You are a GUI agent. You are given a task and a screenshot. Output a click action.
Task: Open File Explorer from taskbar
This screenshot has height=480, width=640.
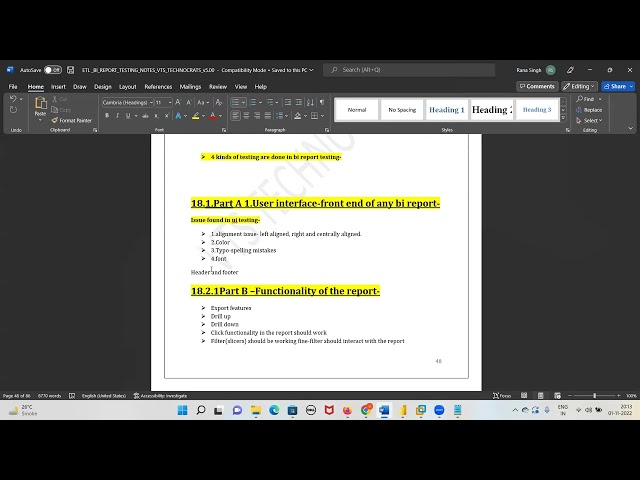coord(256,410)
